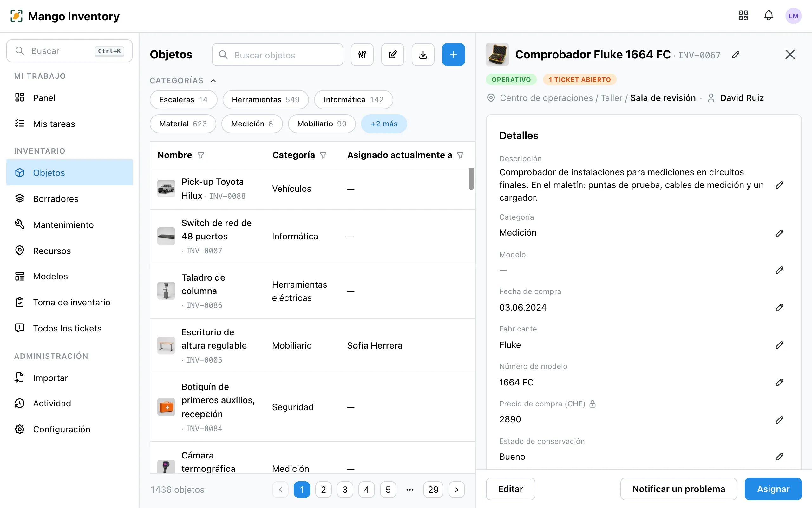Image resolution: width=812 pixels, height=508 pixels.
Task: Edit the Comprobador Fluke 1664 FC title
Action: tap(736, 55)
